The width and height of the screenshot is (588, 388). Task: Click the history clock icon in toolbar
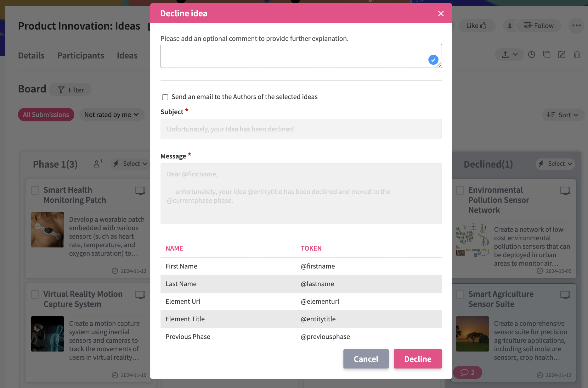point(531,55)
